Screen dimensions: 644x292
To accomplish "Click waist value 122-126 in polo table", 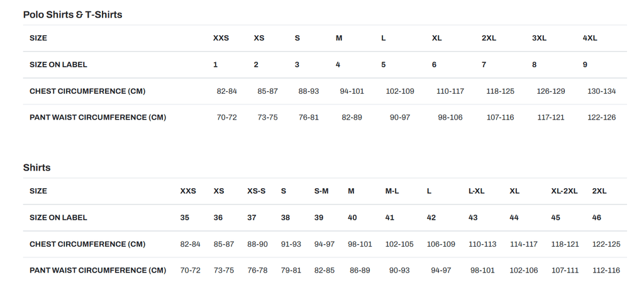I will click(x=601, y=117).
